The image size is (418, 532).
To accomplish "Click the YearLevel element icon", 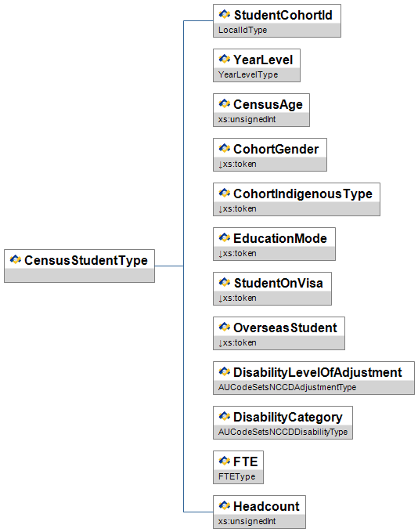I will (225, 60).
